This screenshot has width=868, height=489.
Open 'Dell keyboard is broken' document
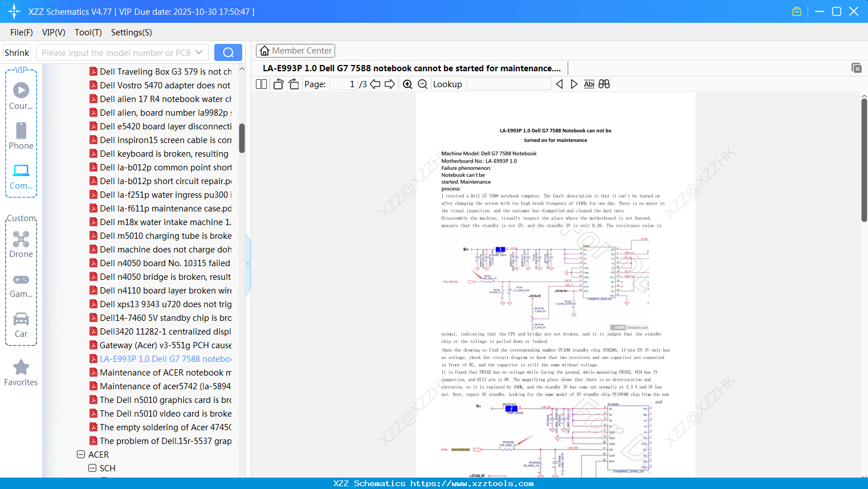161,154
